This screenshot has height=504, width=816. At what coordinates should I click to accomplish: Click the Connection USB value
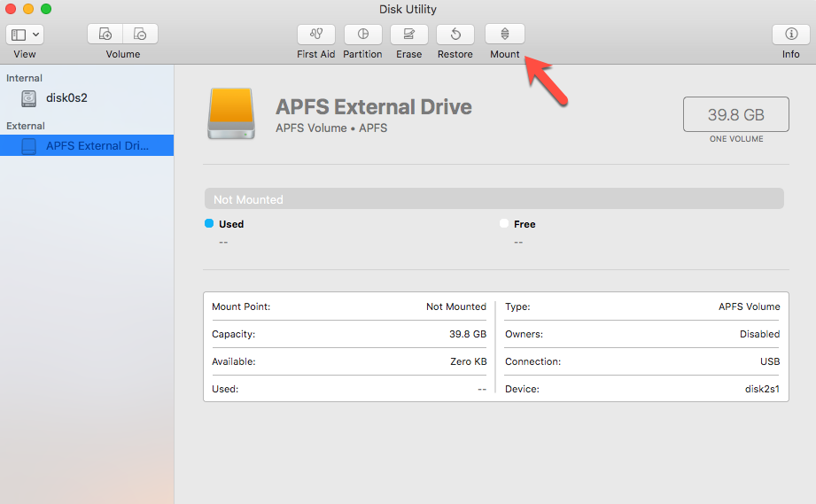tap(770, 361)
